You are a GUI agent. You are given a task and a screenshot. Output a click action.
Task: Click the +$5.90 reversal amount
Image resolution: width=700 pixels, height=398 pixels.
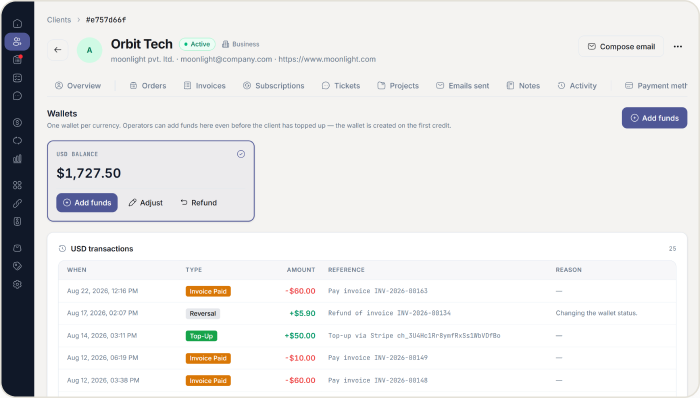point(302,313)
